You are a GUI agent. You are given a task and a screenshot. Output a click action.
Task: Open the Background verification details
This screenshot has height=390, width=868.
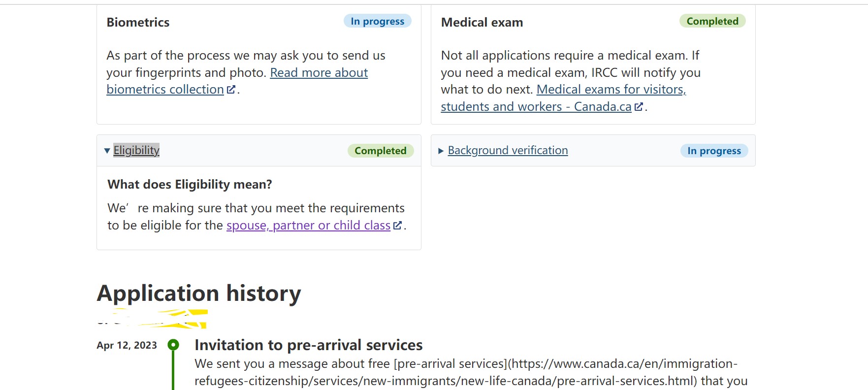(x=508, y=150)
